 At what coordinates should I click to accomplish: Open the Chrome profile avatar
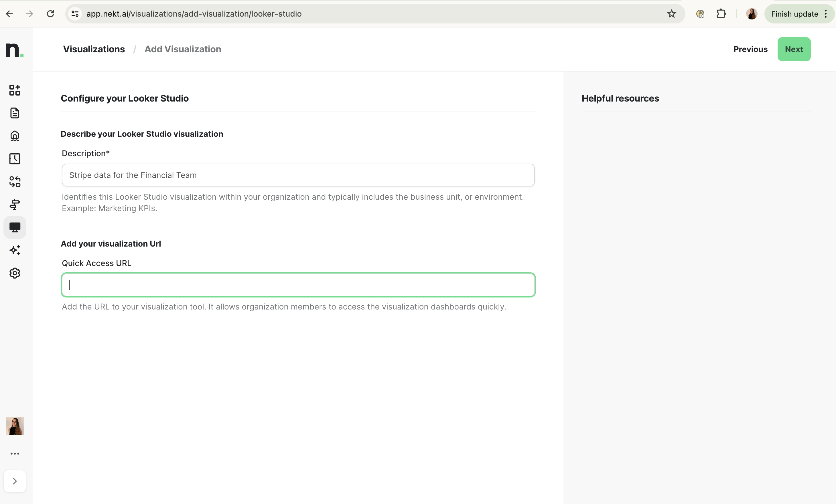tap(752, 14)
